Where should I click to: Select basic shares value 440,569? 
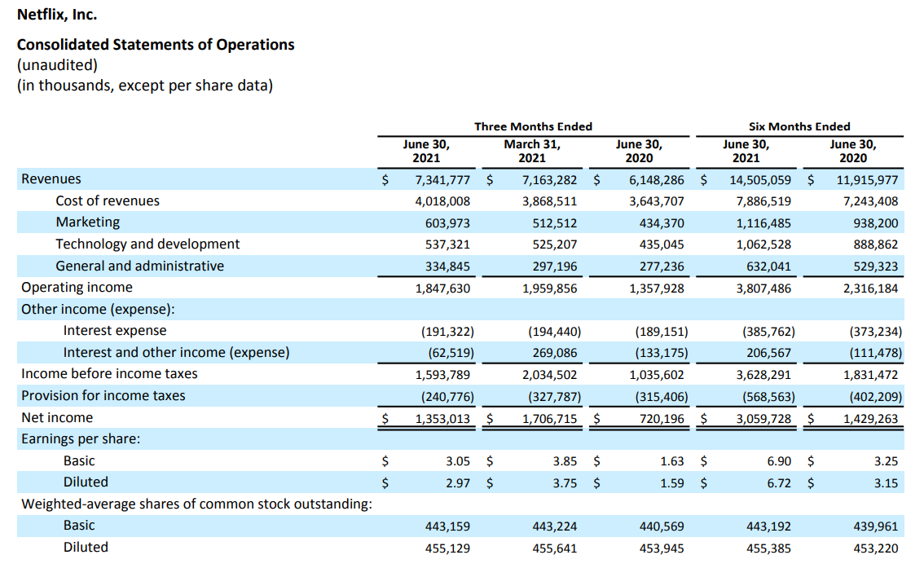pos(662,526)
